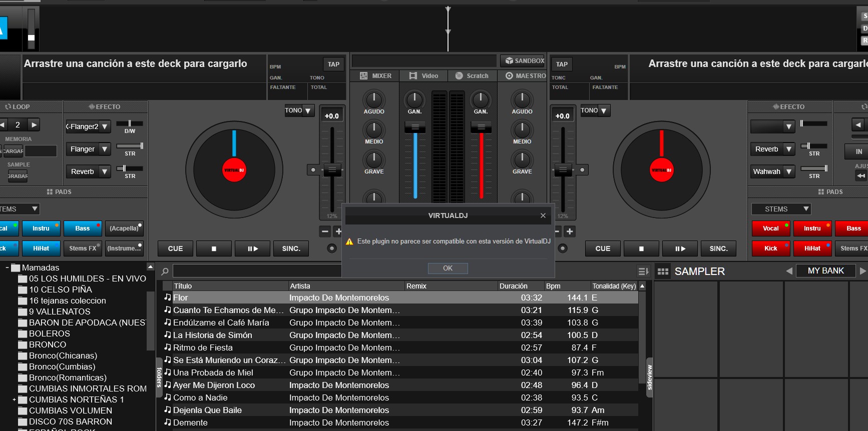Click the left GAN. gain knob

[x=414, y=99]
